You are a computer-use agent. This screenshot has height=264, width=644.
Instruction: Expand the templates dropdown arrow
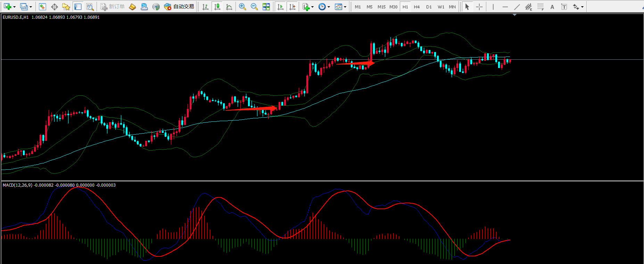click(x=345, y=7)
